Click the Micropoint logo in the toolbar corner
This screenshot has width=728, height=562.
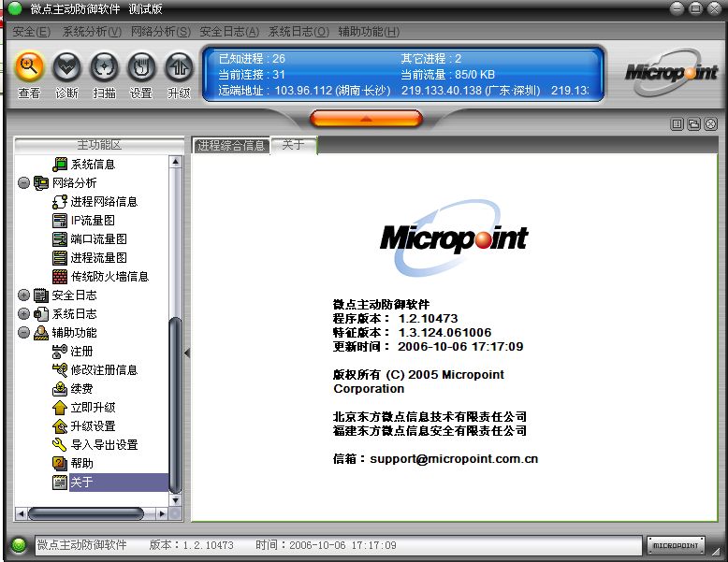tap(671, 73)
